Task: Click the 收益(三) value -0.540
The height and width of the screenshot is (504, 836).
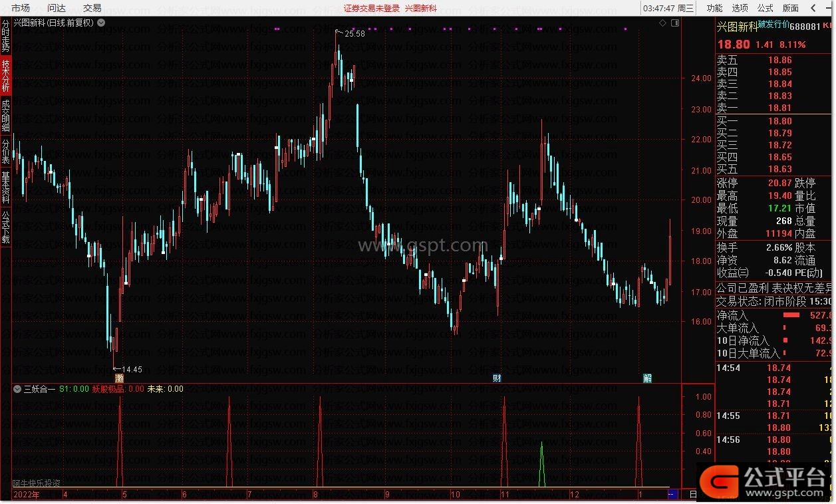Action: tap(777, 273)
